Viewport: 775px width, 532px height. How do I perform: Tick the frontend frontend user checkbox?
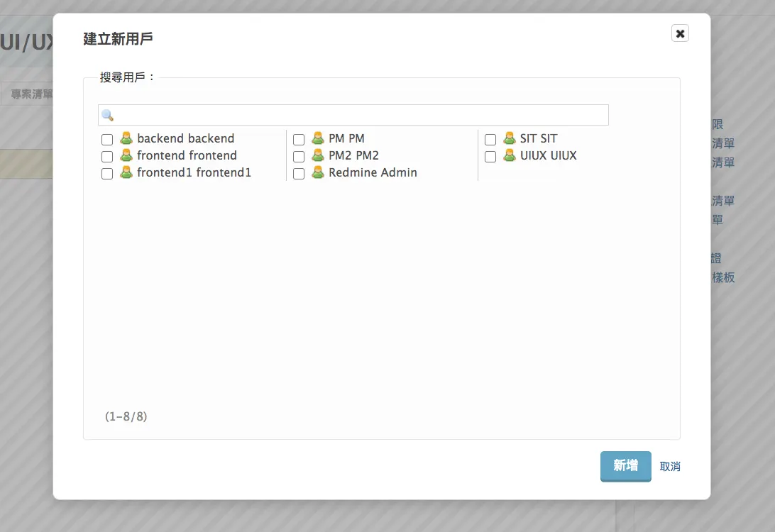coord(107,157)
